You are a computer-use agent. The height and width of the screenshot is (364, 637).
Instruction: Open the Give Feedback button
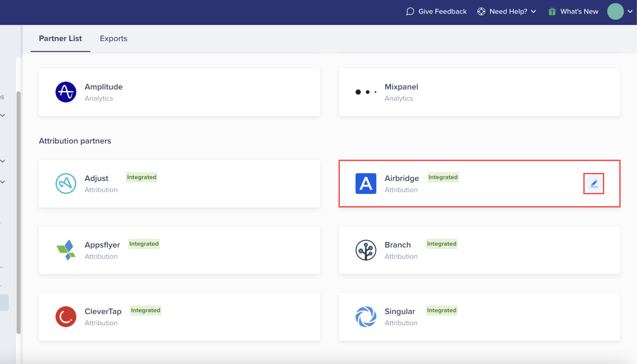(436, 12)
